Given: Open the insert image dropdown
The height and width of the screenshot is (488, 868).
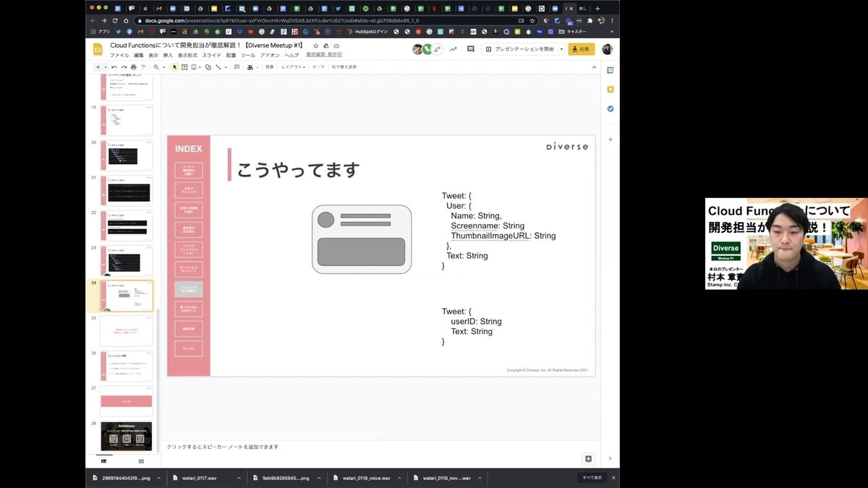Looking at the screenshot, I should pos(200,67).
